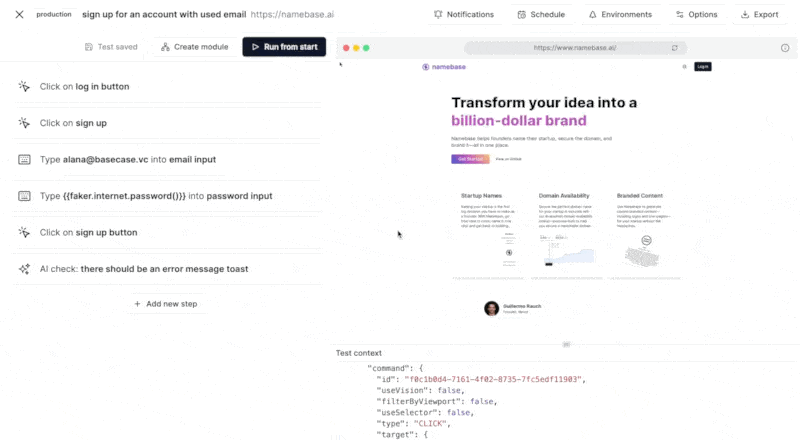Select the 'Click on sign up' step
Screen dimensions: 800x440
point(167,123)
